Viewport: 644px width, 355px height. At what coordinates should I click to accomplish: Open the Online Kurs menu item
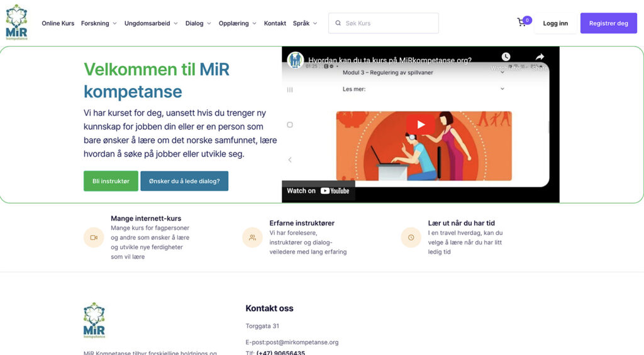coord(58,23)
